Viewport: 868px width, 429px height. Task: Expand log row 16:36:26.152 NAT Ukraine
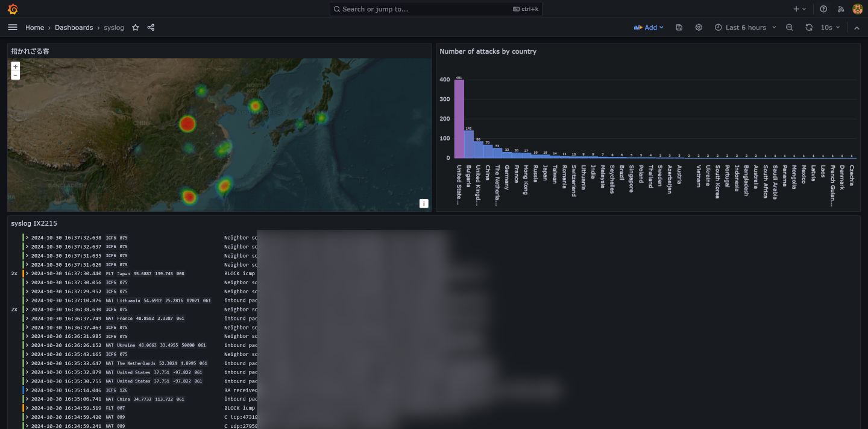pyautogui.click(x=27, y=345)
